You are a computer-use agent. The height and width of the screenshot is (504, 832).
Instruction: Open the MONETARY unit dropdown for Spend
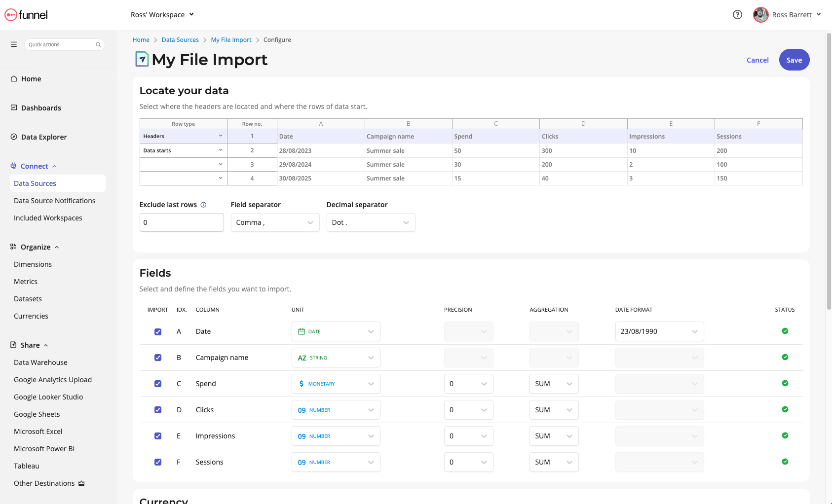(x=336, y=384)
